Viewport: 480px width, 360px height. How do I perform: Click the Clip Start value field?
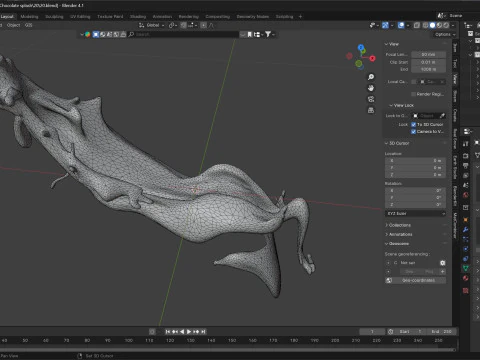(x=428, y=62)
